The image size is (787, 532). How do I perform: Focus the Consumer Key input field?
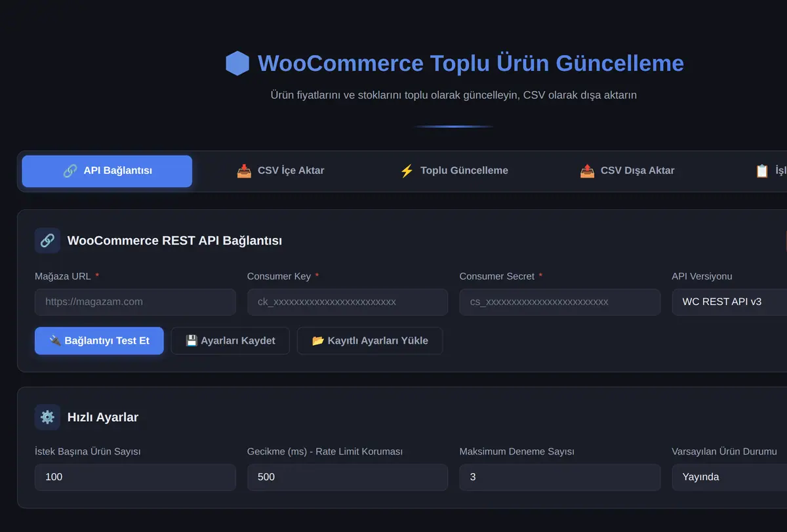tap(348, 302)
